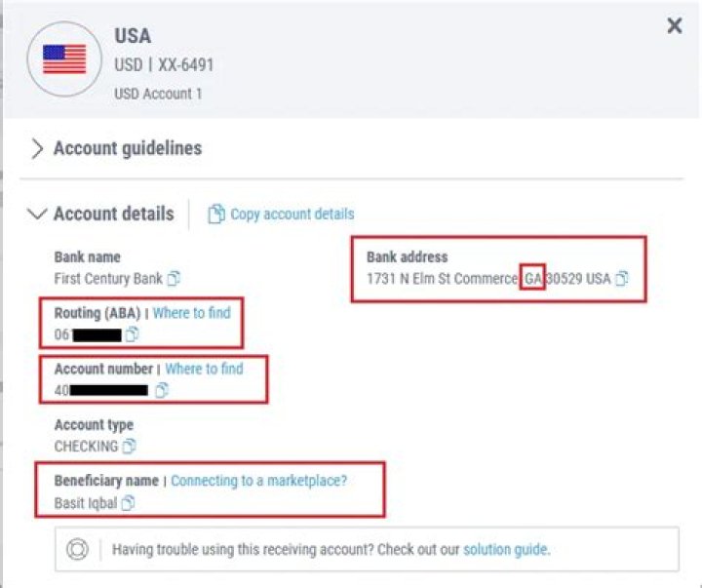This screenshot has width=702, height=588.
Task: Copy the Routing (ABA) number
Action: [132, 334]
